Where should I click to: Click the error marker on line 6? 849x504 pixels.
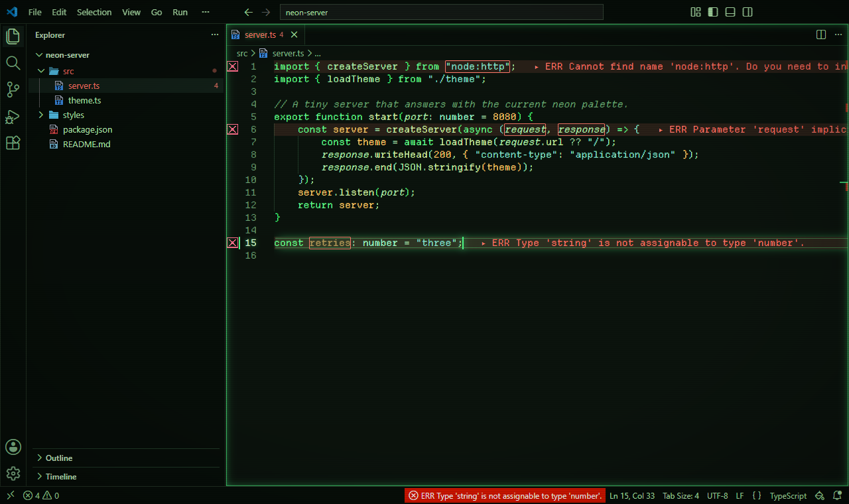[x=233, y=129]
